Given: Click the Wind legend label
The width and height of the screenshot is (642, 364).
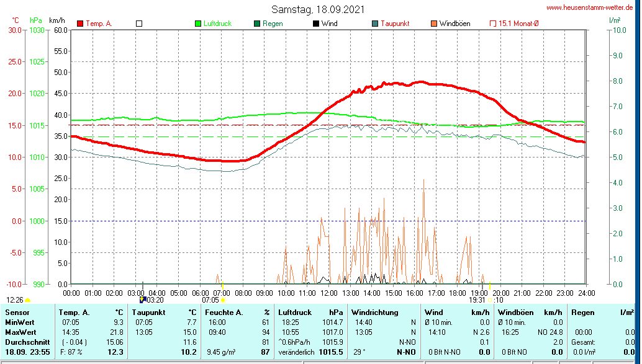Looking at the screenshot, I should pyautogui.click(x=329, y=24).
